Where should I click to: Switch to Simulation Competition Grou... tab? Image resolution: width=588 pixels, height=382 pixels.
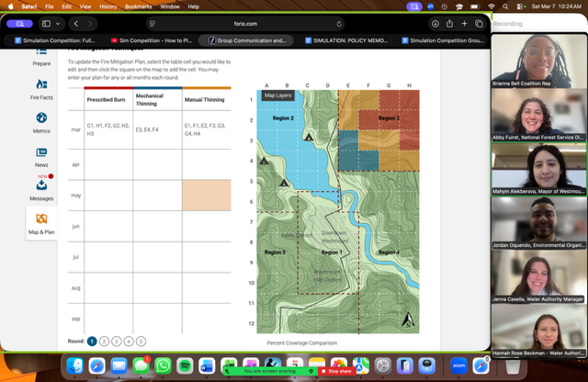[x=443, y=40]
